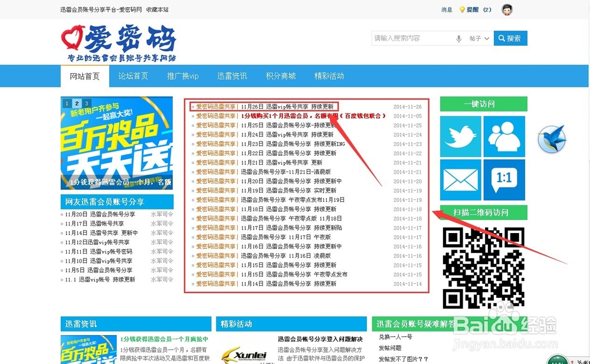This screenshot has width=590, height=364.
Task: Open the group contacts tile
Action: 504,136
